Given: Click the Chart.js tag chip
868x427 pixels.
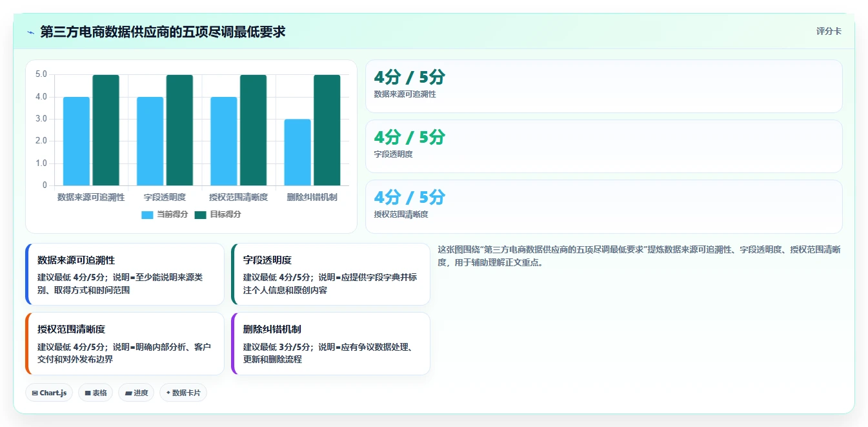Looking at the screenshot, I should tap(49, 393).
